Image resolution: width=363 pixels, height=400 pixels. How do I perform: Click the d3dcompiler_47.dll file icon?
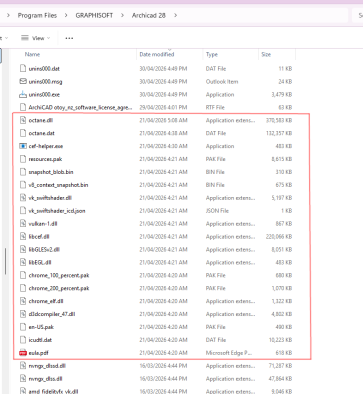tap(23, 314)
